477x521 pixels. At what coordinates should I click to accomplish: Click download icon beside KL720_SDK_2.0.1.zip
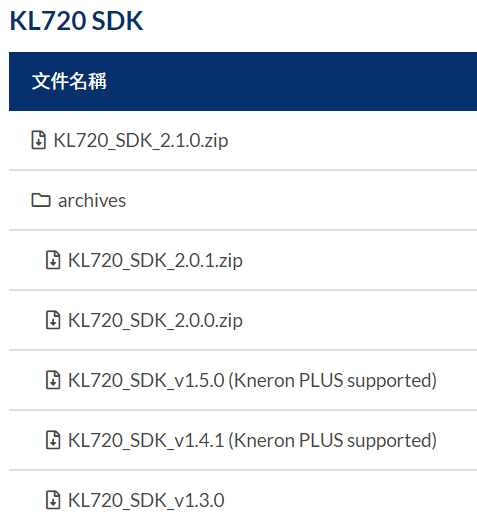pyautogui.click(x=53, y=260)
